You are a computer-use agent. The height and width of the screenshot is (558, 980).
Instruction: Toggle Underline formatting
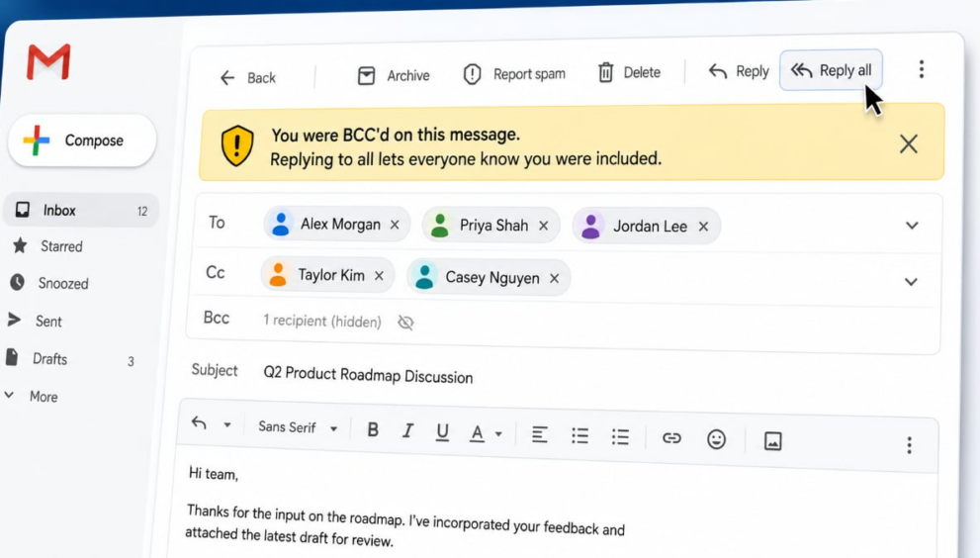coord(442,432)
